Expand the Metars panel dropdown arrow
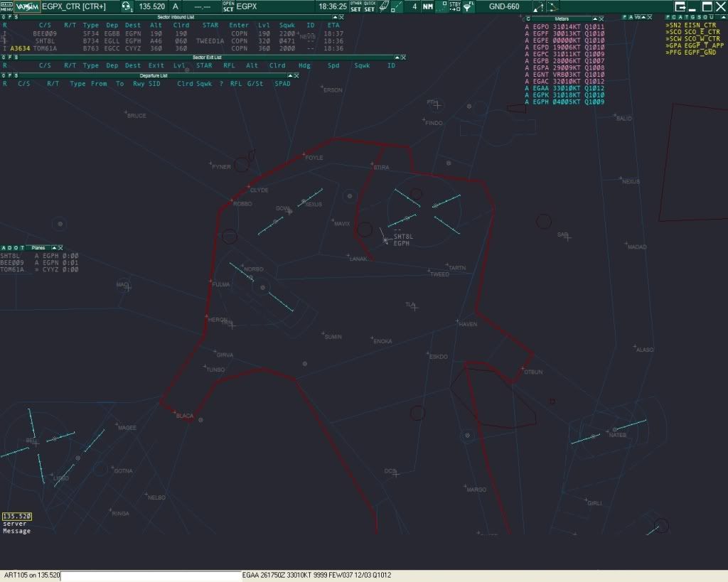The width and height of the screenshot is (728, 582). (596, 17)
